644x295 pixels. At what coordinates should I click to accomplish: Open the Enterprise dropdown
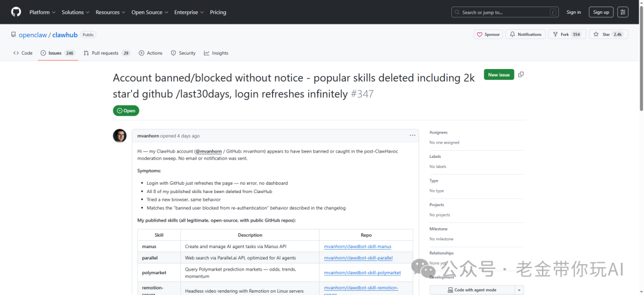(188, 13)
